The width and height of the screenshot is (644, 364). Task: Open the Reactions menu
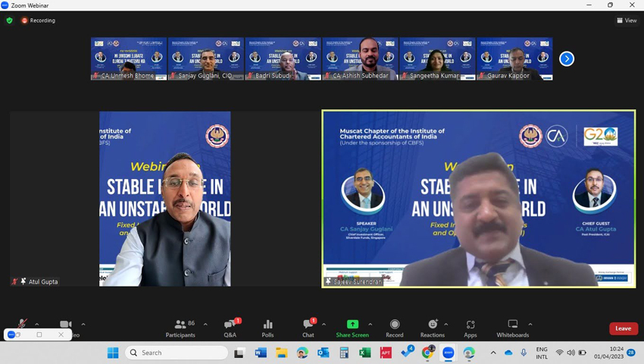coord(432,328)
